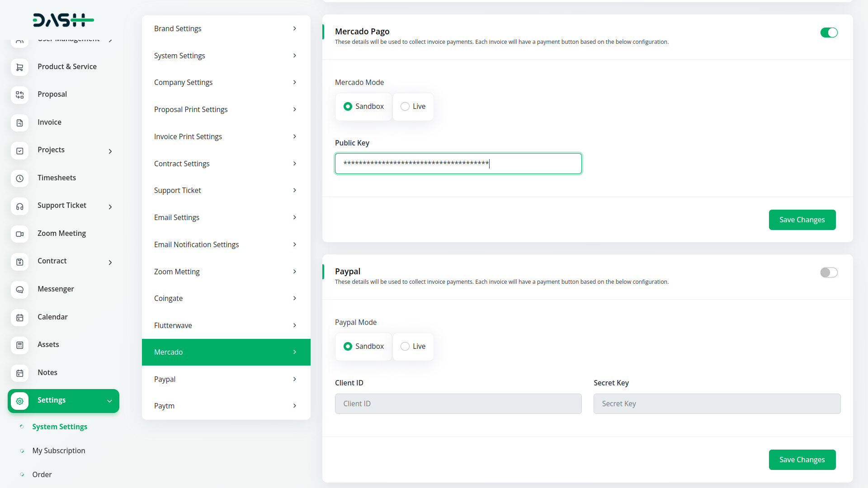Click the Calendar icon in sidebar
This screenshot has height=488, width=868.
click(19, 318)
